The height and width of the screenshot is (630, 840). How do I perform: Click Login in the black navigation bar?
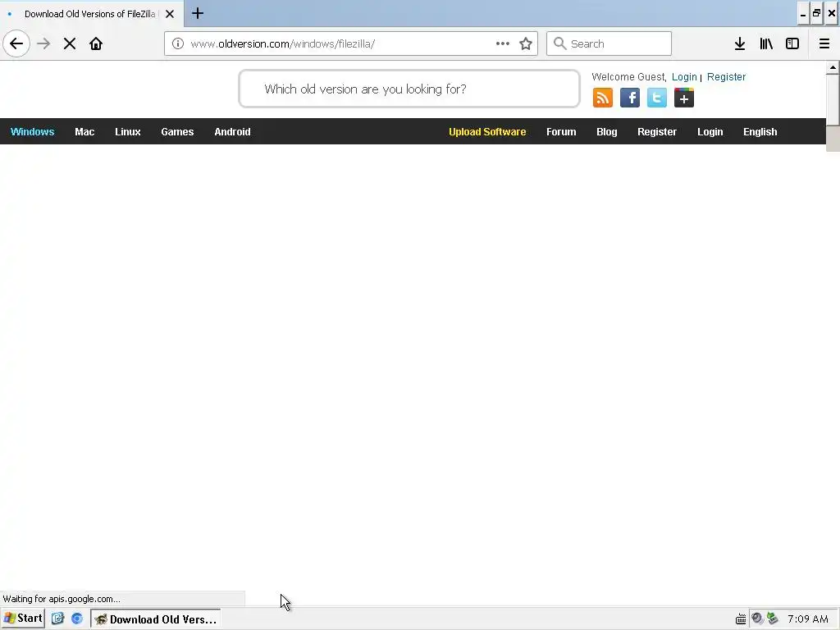tap(710, 132)
